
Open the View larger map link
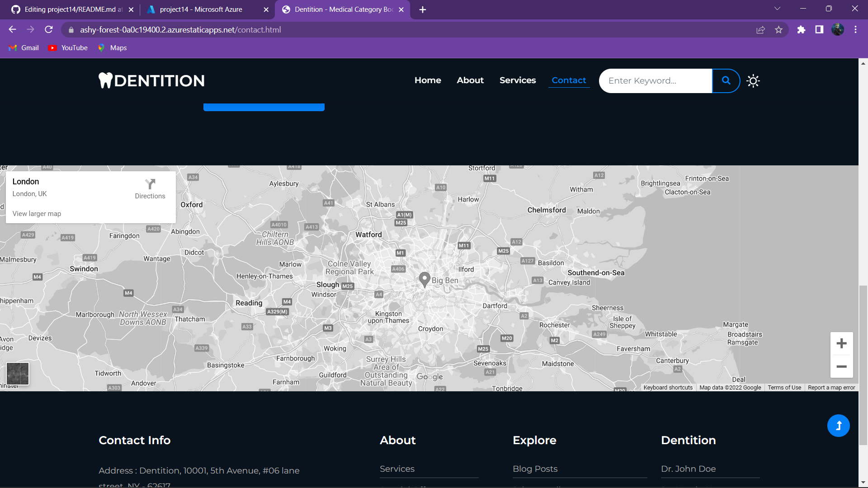37,213
